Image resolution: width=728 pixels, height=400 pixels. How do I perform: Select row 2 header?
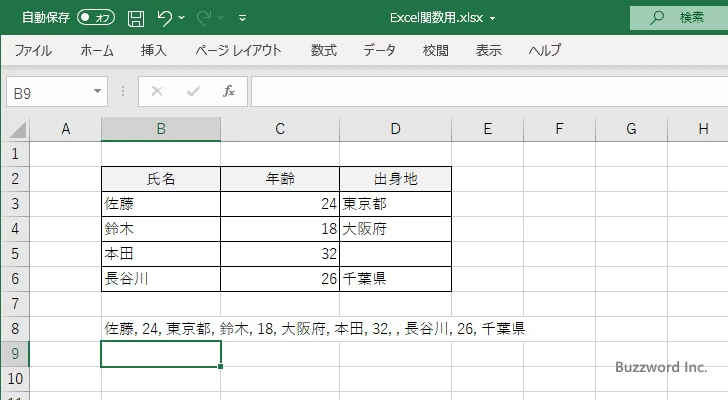tap(15, 179)
